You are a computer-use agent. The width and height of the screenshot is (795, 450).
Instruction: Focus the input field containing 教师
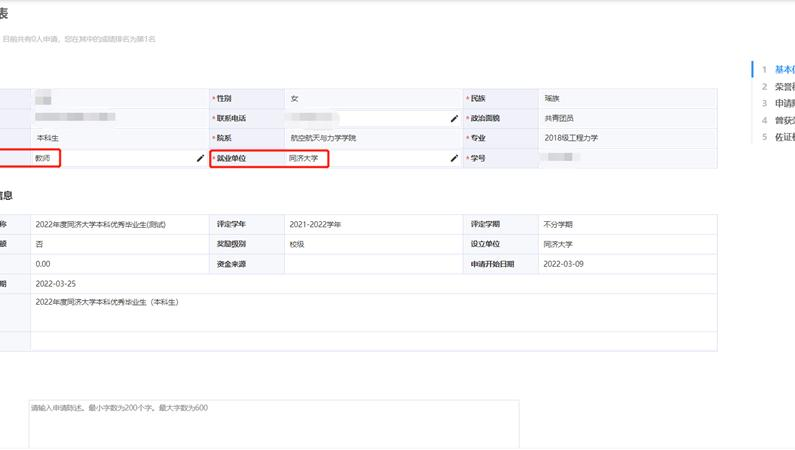point(110,158)
